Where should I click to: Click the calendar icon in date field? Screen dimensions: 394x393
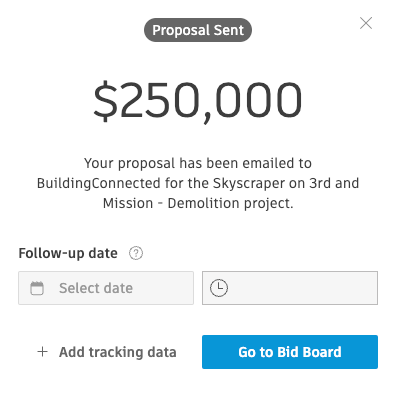[x=37, y=288]
